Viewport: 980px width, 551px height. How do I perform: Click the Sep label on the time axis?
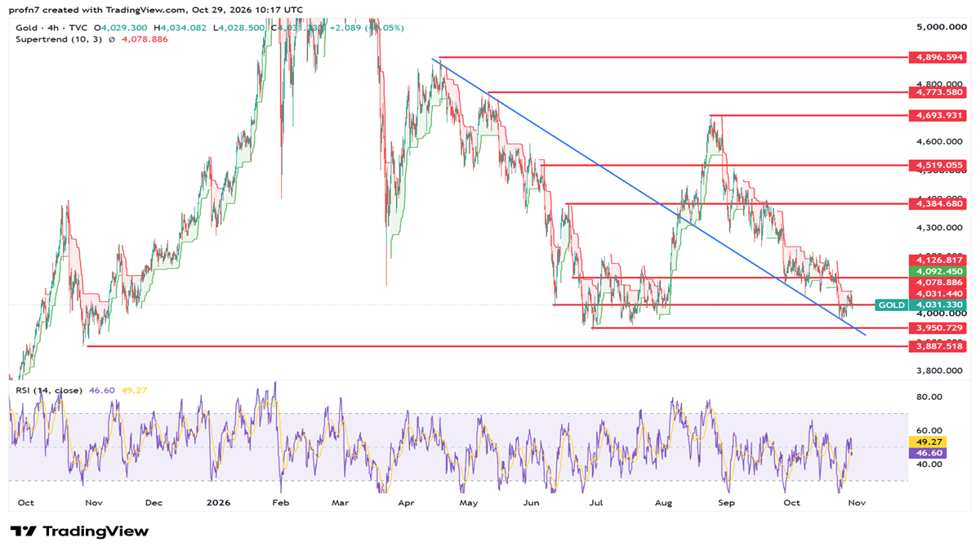[726, 503]
